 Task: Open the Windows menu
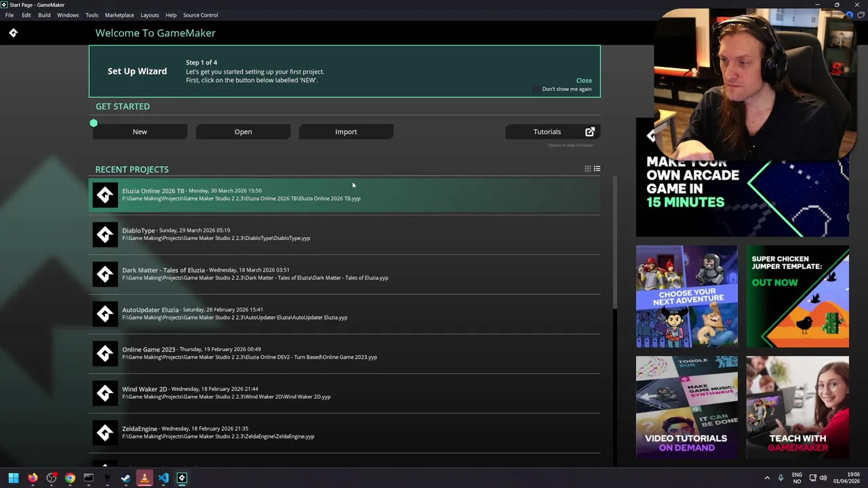[x=68, y=15]
